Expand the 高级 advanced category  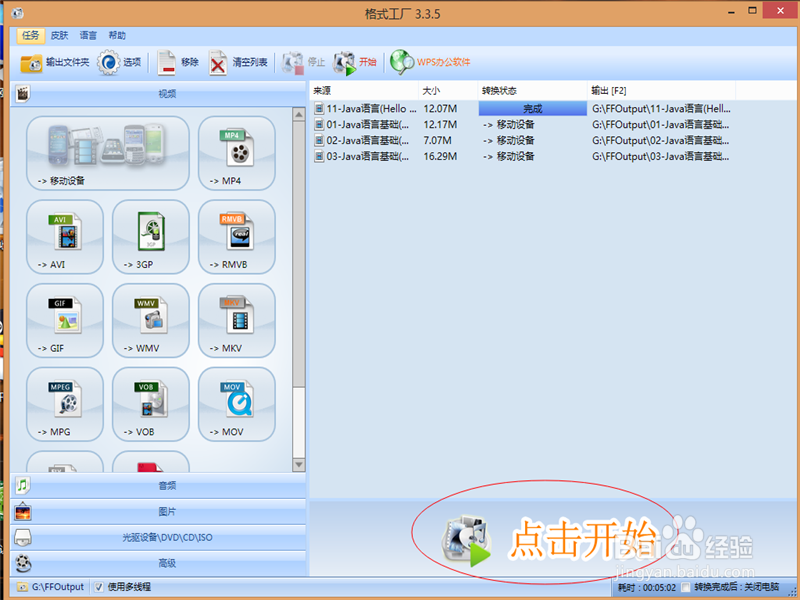coord(158,563)
